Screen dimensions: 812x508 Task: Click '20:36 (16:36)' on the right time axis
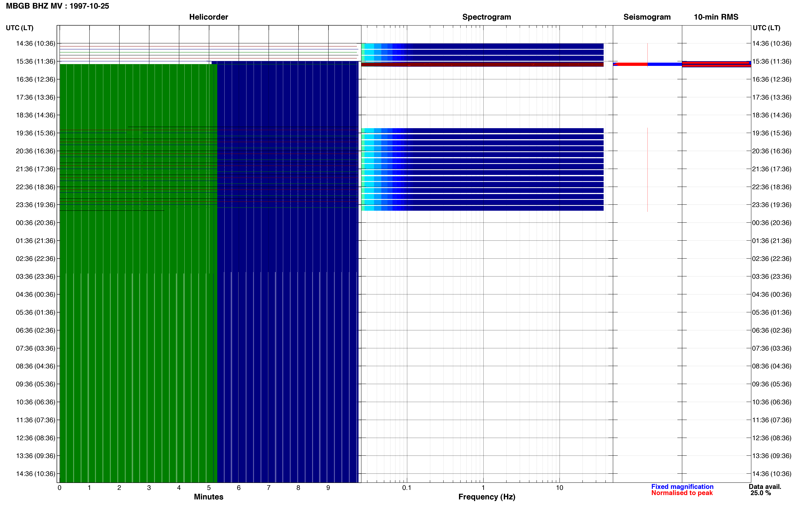coord(772,151)
